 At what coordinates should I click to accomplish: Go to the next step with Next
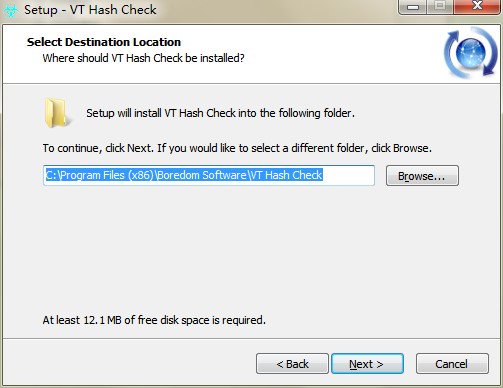(x=367, y=364)
